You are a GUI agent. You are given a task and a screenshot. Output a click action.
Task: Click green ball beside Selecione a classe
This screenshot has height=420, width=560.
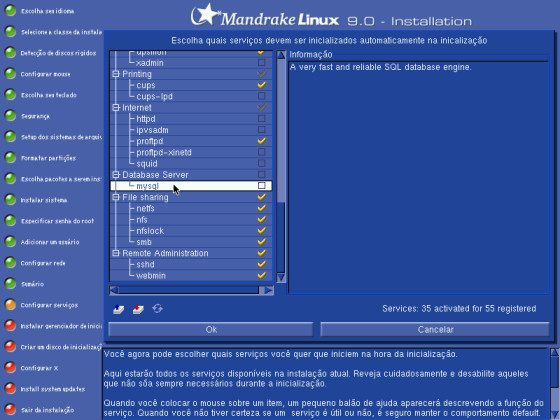pyautogui.click(x=10, y=32)
